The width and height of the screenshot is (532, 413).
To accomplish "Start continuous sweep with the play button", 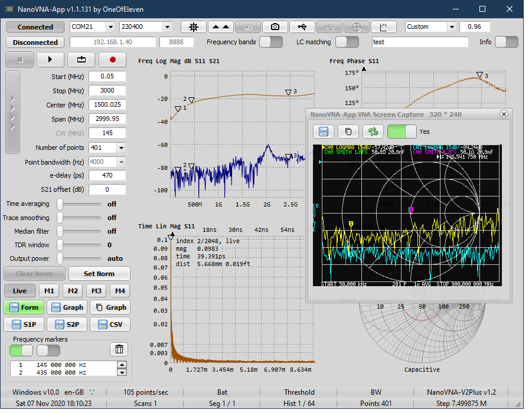I will (51, 60).
